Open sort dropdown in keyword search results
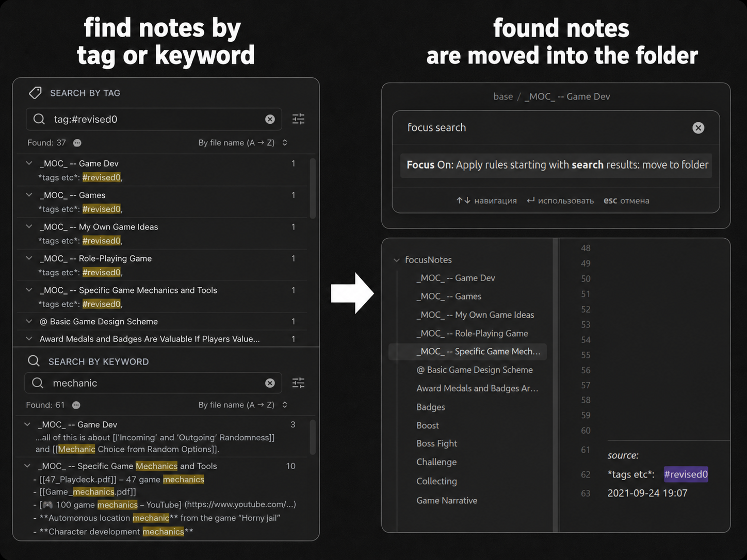The image size is (747, 560). [x=242, y=405]
